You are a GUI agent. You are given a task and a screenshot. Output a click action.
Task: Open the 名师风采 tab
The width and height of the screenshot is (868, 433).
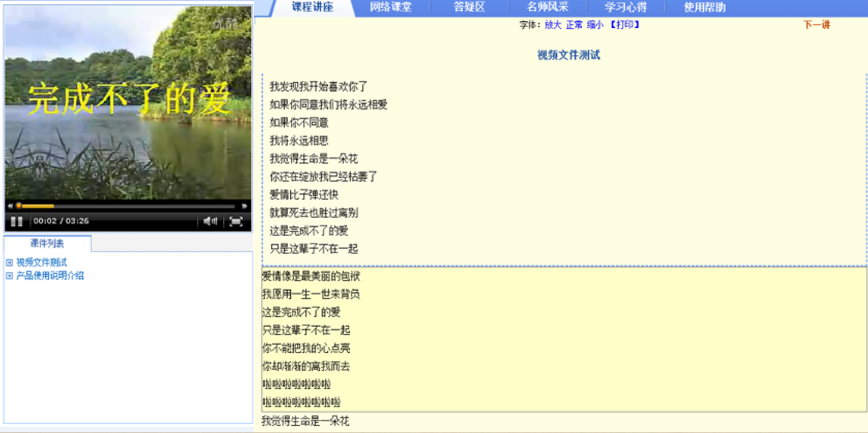point(547,8)
